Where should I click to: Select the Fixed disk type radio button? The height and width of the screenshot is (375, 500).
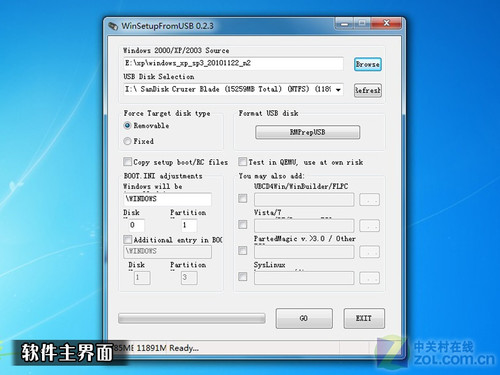click(x=127, y=141)
